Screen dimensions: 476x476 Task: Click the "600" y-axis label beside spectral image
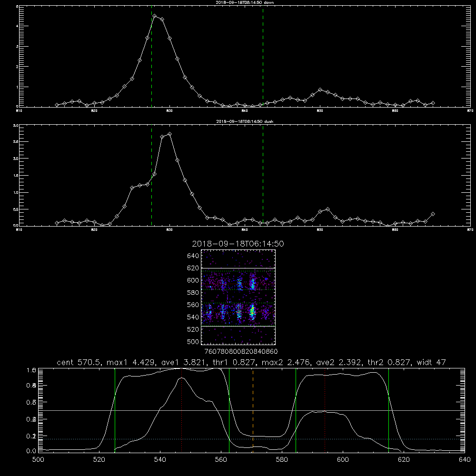[193, 280]
